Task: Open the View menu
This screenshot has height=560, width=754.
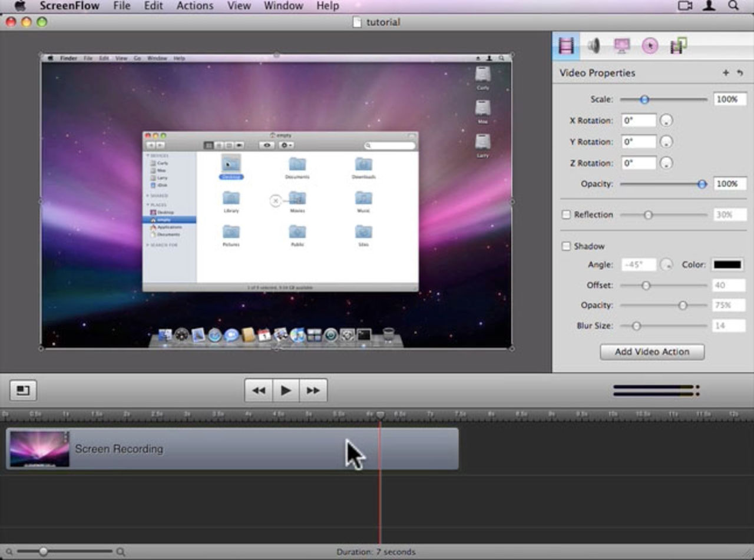Action: pos(239,6)
